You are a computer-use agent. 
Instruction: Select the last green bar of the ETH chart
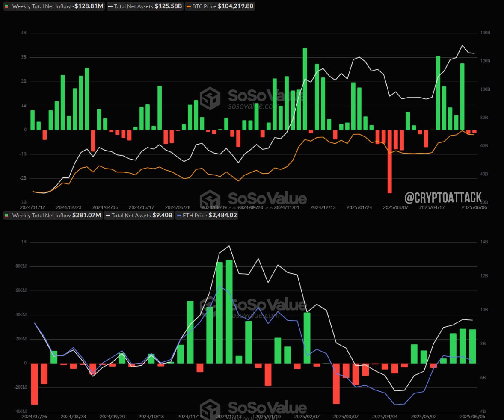(x=472, y=346)
